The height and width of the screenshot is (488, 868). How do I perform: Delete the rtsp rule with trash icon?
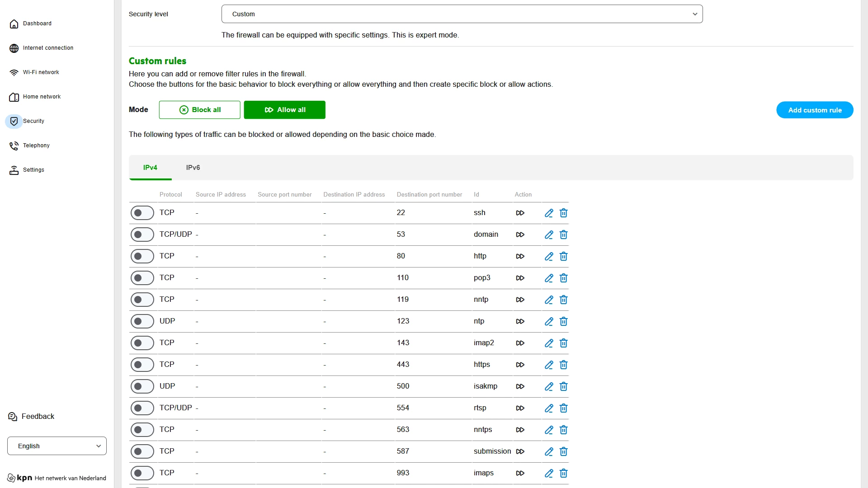563,408
